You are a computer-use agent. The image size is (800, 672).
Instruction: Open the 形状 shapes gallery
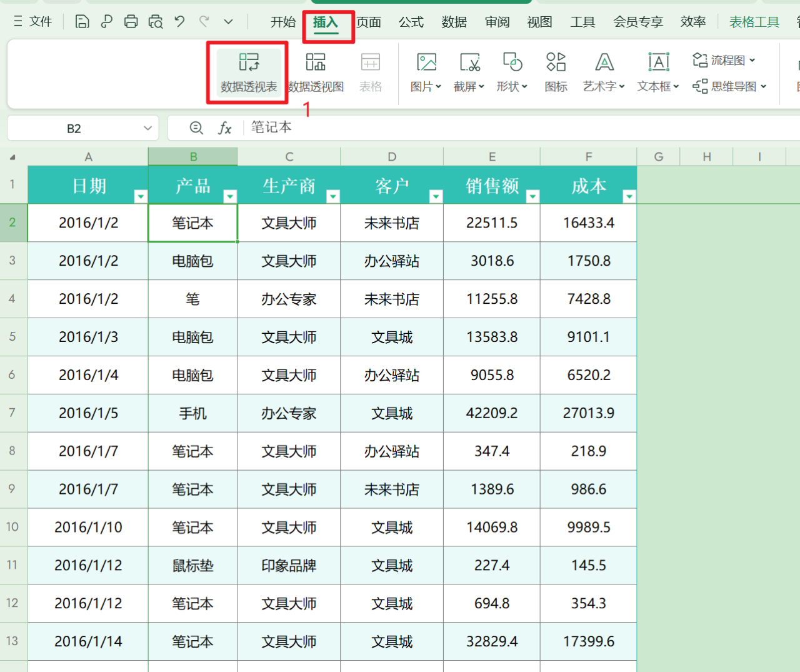(x=512, y=73)
